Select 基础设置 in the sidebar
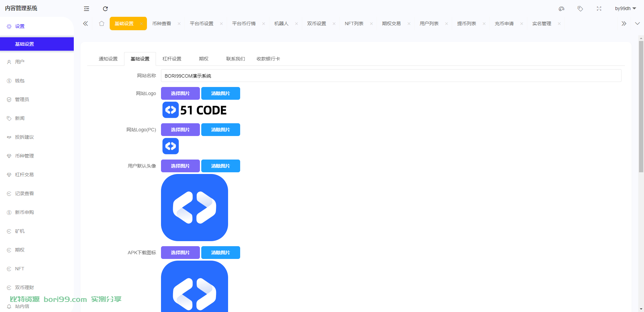644x312 pixels. pyautogui.click(x=37, y=44)
